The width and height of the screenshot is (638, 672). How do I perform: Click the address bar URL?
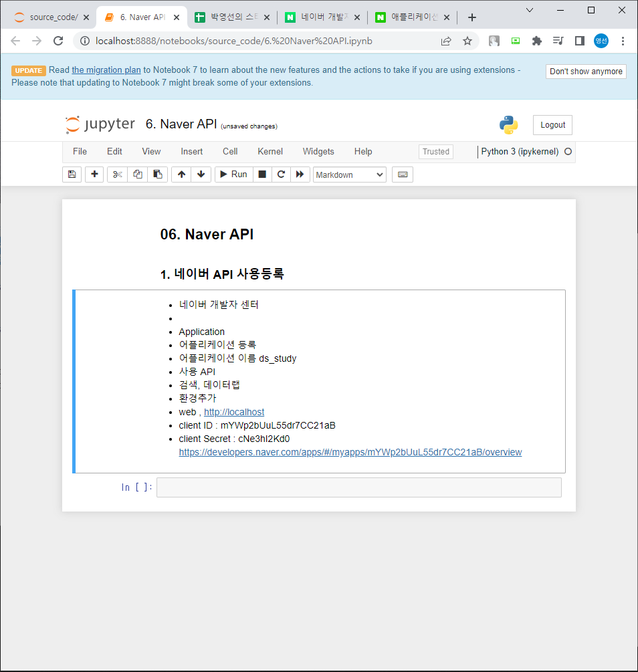click(x=233, y=41)
